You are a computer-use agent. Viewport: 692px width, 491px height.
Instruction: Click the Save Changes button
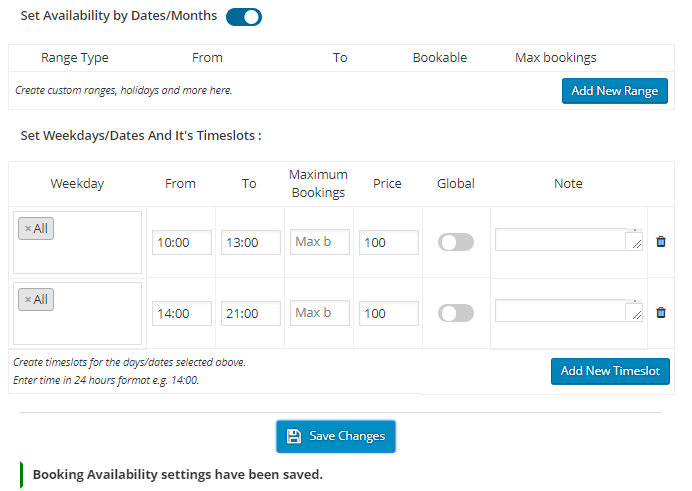336,436
